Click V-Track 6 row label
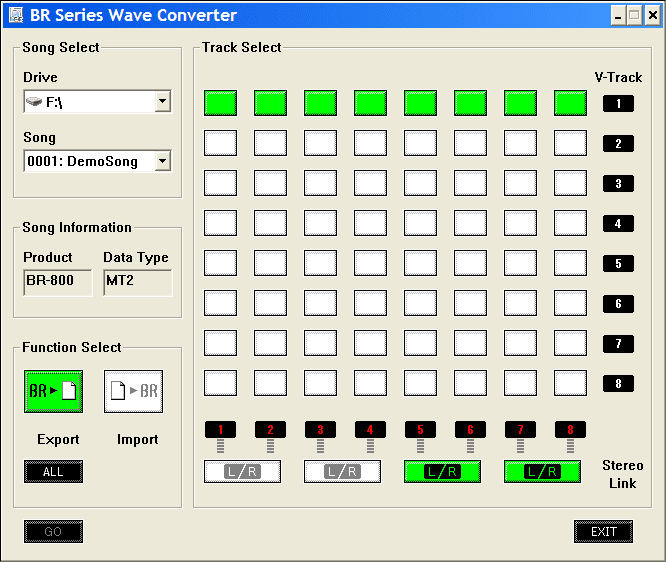The image size is (666, 562). click(x=618, y=304)
